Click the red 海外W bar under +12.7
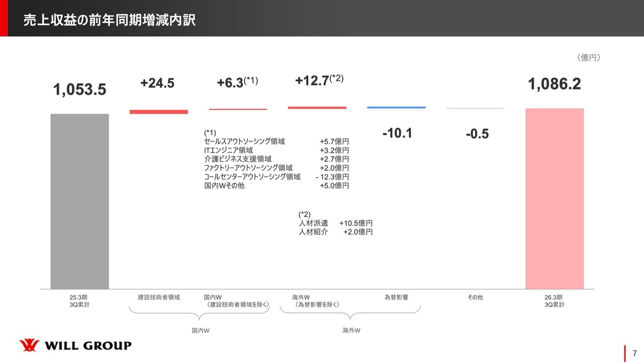This screenshot has width=644, height=362. tap(317, 107)
